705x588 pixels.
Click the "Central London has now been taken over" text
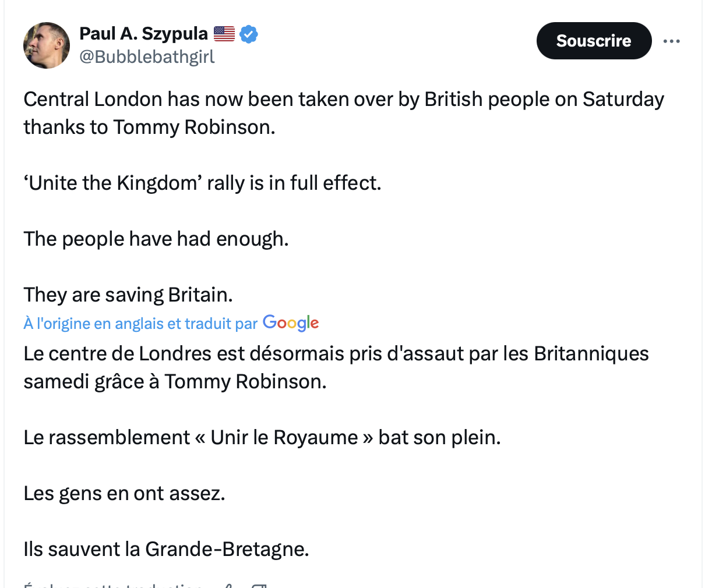pyautogui.click(x=344, y=113)
